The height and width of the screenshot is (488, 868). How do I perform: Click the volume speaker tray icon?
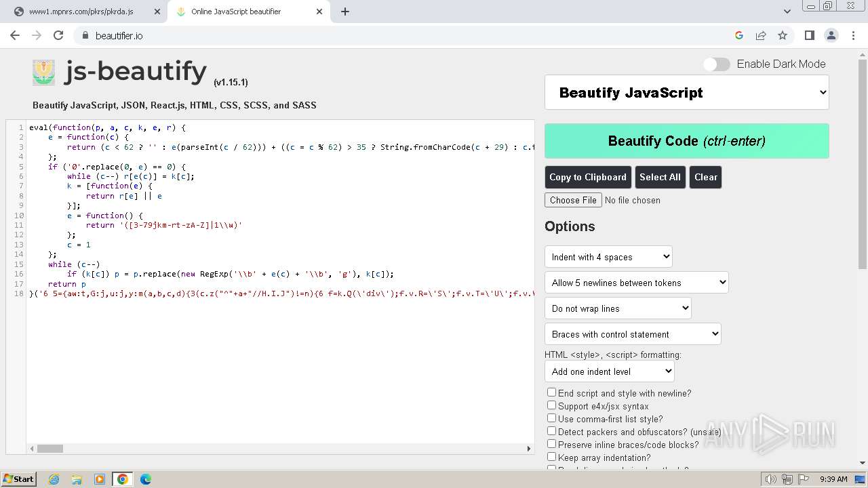click(x=770, y=479)
